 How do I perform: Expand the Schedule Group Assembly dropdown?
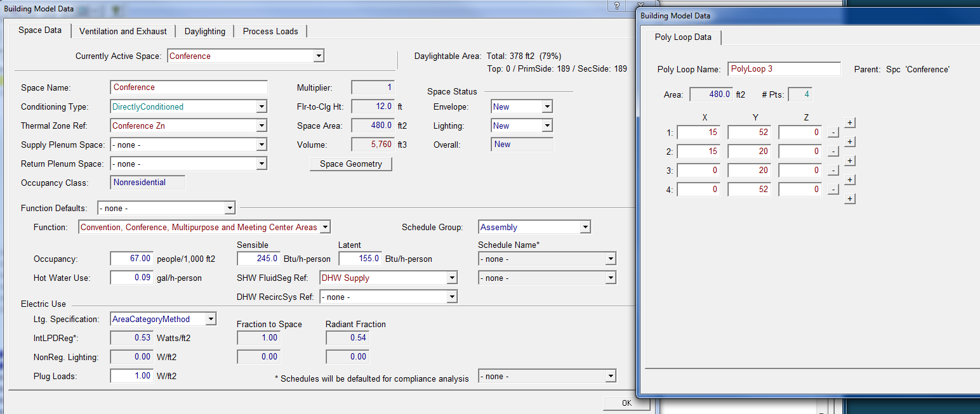click(x=585, y=228)
